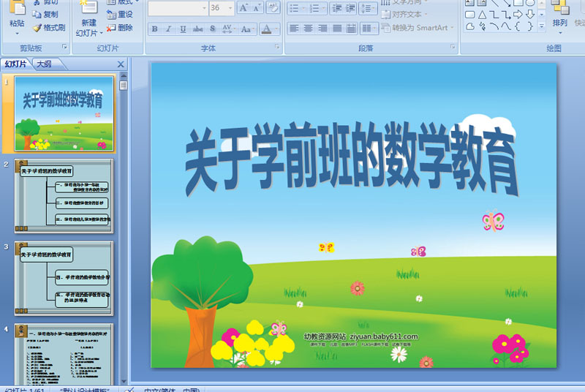Viewport: 585px width, 392px height.
Task: Click the Align text center icon
Action: [308, 29]
